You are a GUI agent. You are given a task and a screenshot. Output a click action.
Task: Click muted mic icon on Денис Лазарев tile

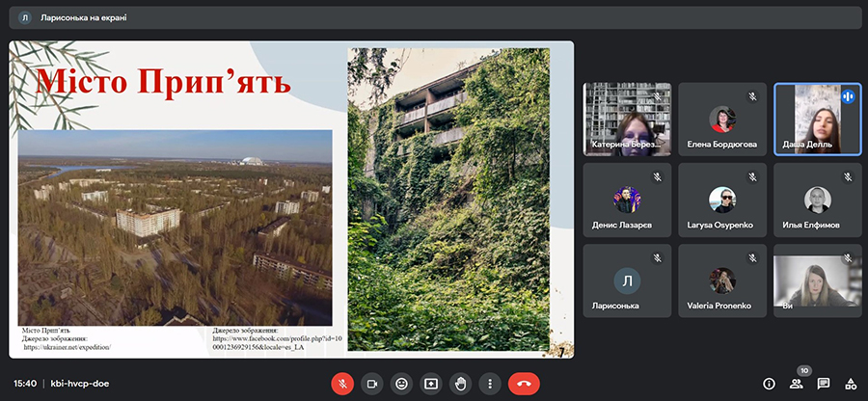[657, 177]
